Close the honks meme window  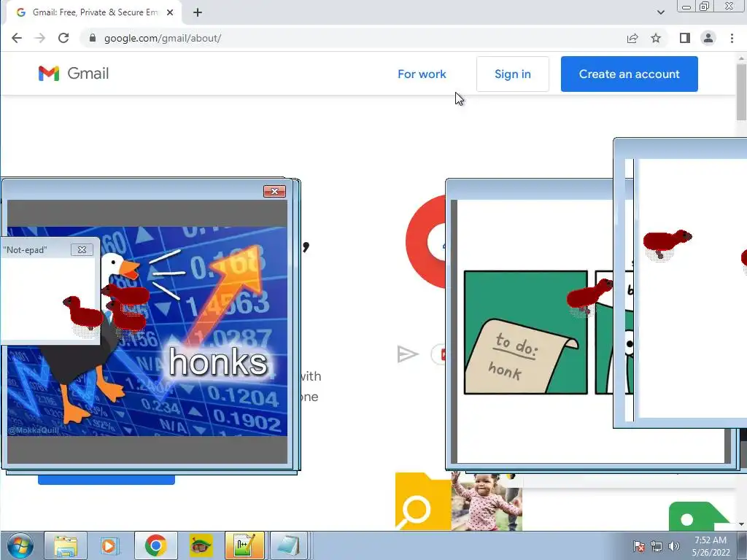(x=274, y=191)
